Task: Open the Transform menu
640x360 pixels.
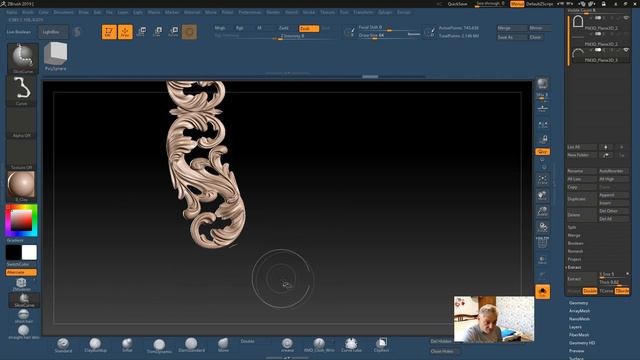Action: [x=363, y=12]
